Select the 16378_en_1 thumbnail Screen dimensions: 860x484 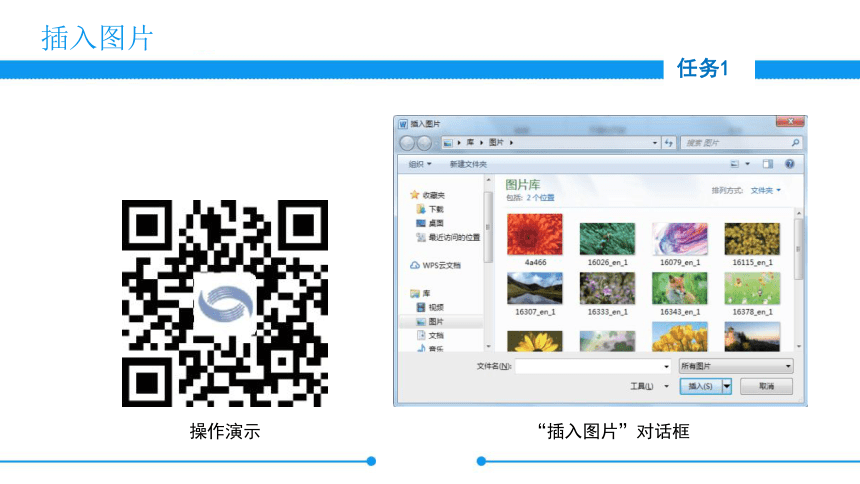pos(752,288)
